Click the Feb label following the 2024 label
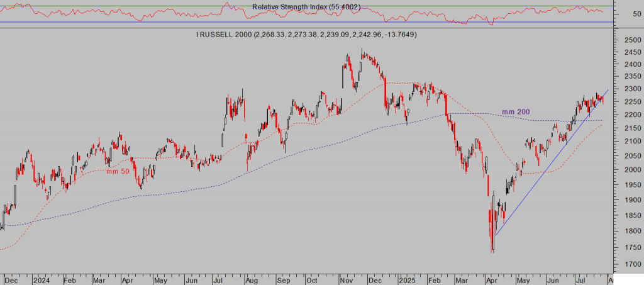The width and height of the screenshot is (644, 285). point(69,281)
